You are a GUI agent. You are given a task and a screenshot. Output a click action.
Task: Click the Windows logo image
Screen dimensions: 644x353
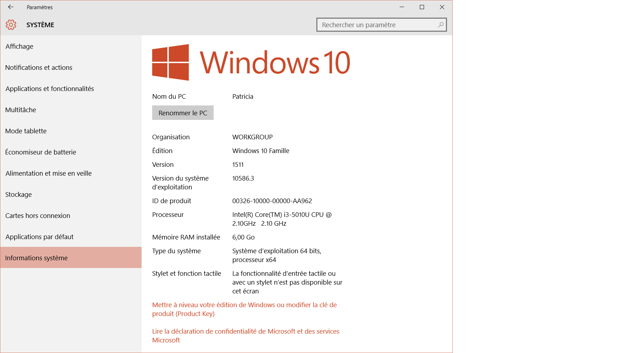171,62
